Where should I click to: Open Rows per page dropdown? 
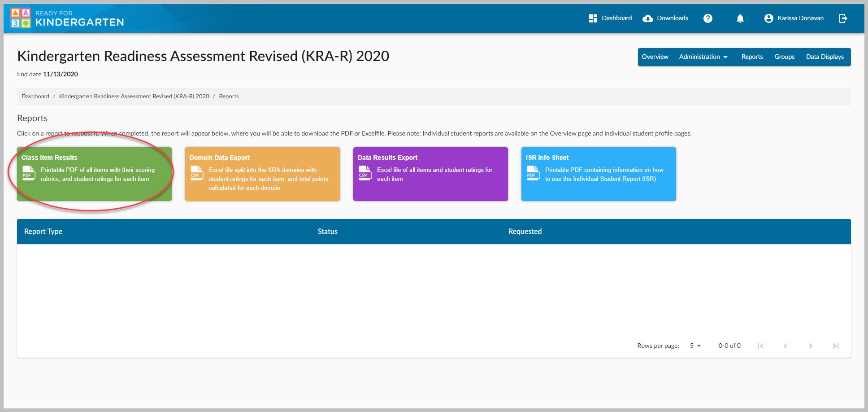695,346
